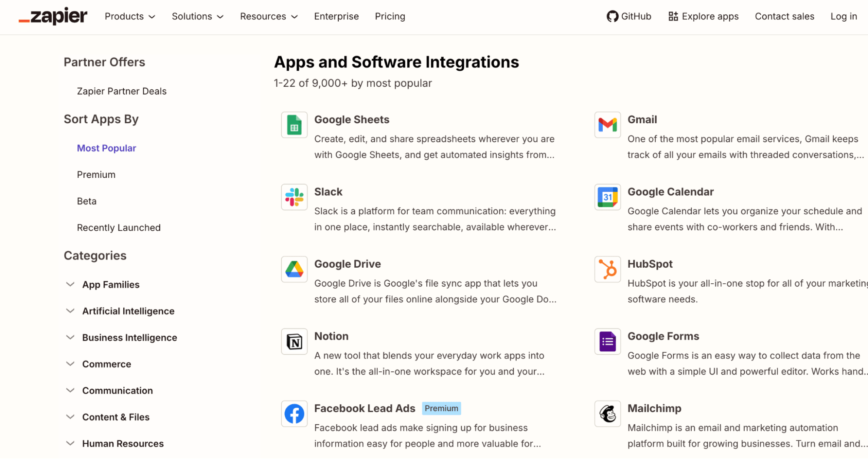Screen dimensions: 868x459
Task: Select the Communication category label
Action: 117,390
